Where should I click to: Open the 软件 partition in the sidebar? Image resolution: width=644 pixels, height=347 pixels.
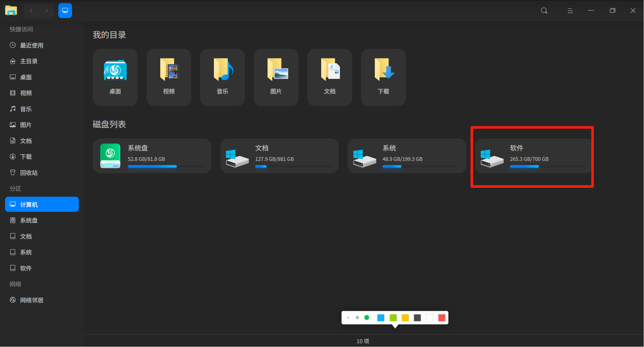42,268
